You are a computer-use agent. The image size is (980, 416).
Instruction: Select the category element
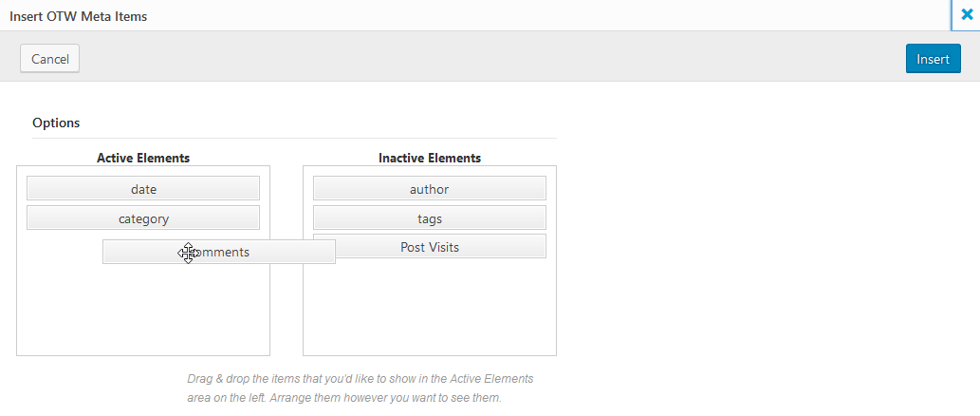pos(143,218)
